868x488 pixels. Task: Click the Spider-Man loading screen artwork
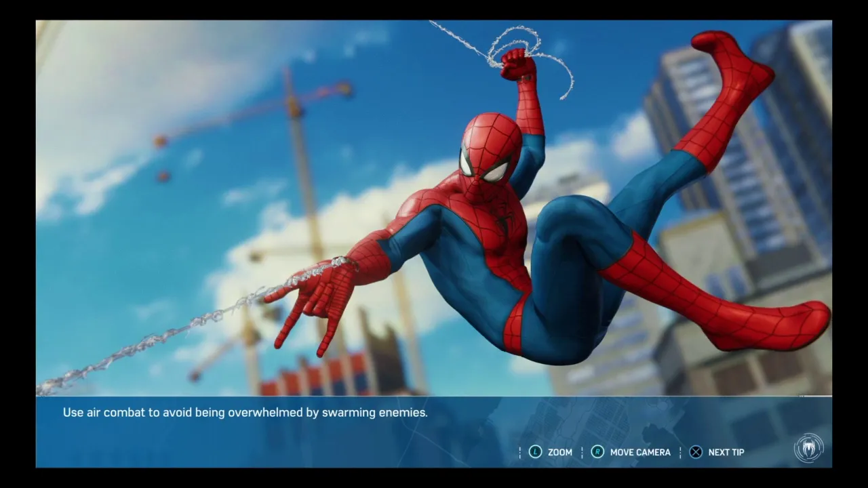[434, 208]
